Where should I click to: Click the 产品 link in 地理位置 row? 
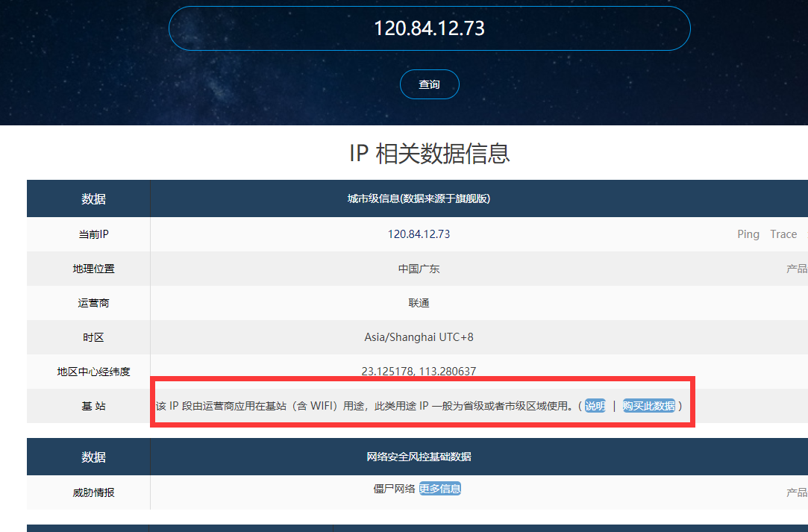[x=797, y=269]
